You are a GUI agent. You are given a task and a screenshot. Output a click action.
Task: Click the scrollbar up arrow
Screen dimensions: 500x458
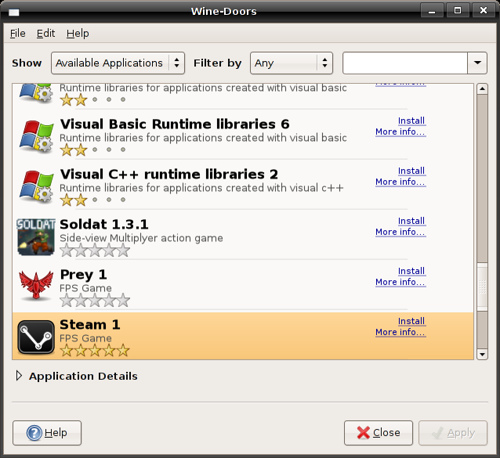(482, 89)
